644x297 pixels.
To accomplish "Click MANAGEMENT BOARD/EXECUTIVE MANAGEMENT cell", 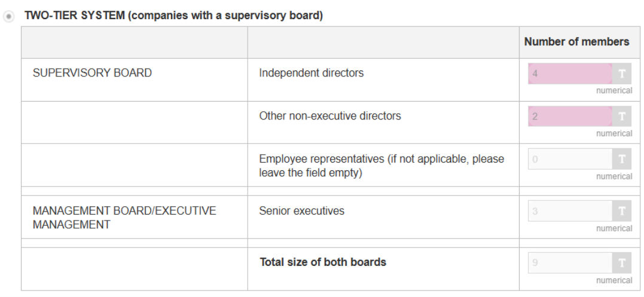I will coord(124,218).
